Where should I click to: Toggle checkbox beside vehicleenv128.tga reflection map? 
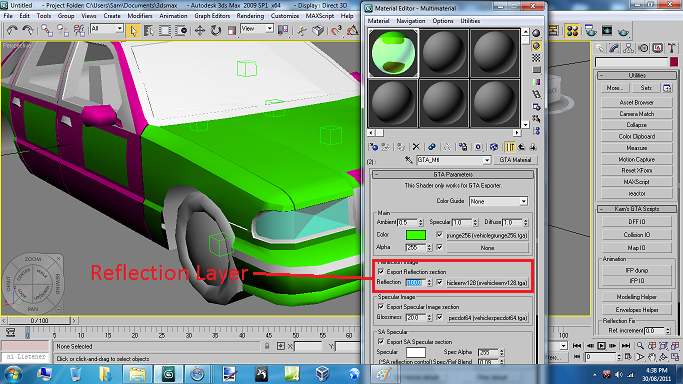coord(440,282)
